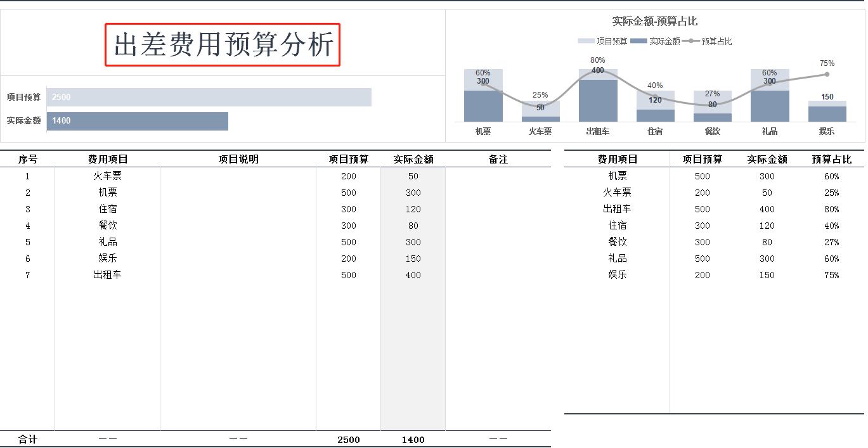This screenshot has height=448, width=868.
Task: Click the chart title 实际金额-预算占比
Action: coord(654,21)
